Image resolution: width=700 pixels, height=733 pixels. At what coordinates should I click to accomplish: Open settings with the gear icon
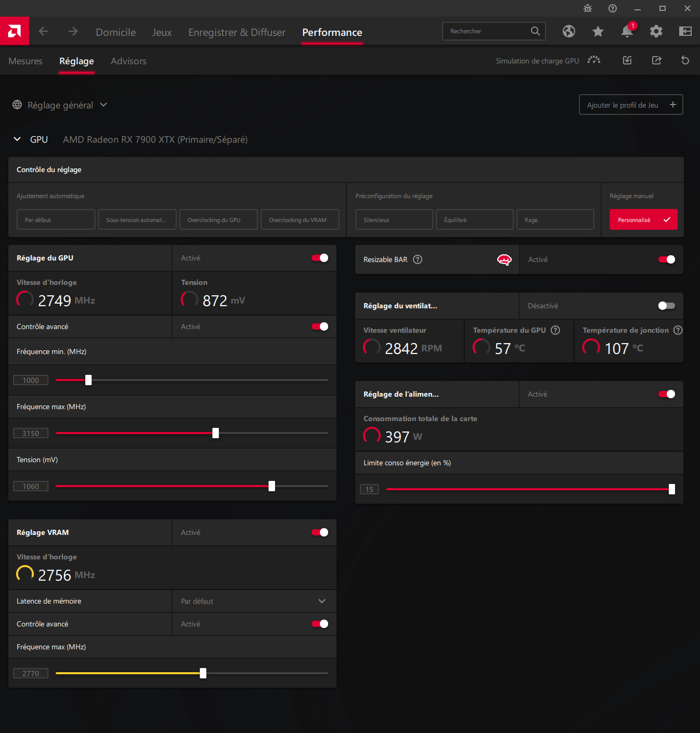656,31
